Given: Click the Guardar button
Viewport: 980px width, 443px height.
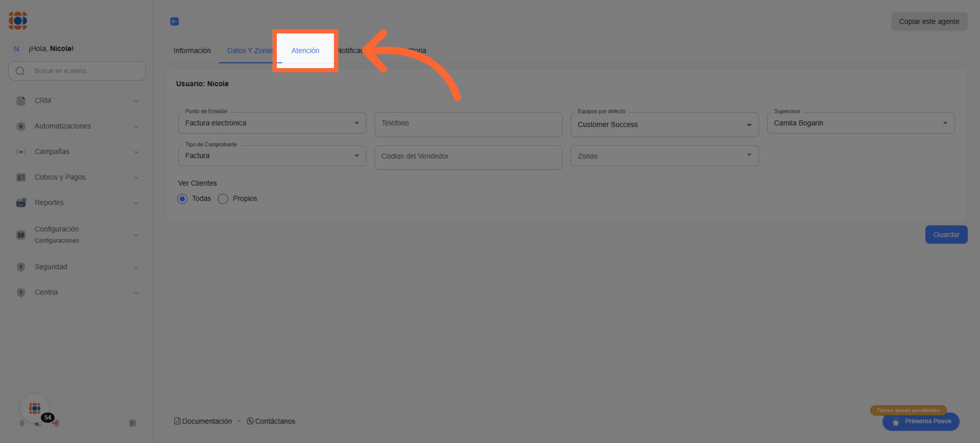Looking at the screenshot, I should pyautogui.click(x=946, y=235).
